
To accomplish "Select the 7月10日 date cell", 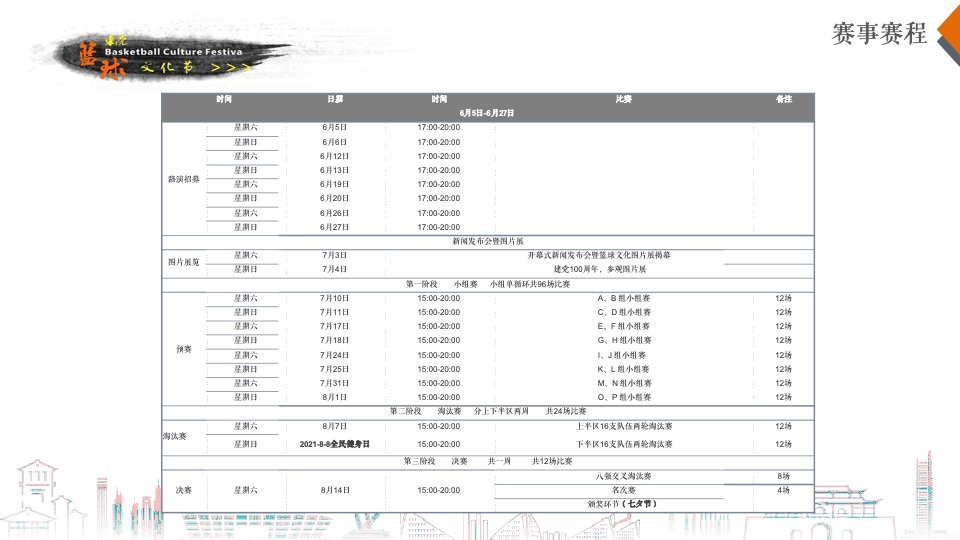I will tap(334, 298).
